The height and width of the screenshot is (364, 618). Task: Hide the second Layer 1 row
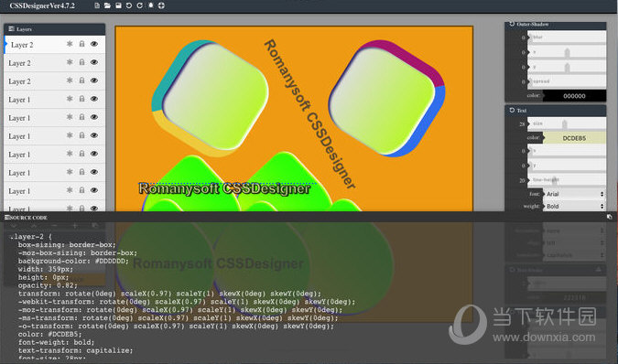[93, 117]
